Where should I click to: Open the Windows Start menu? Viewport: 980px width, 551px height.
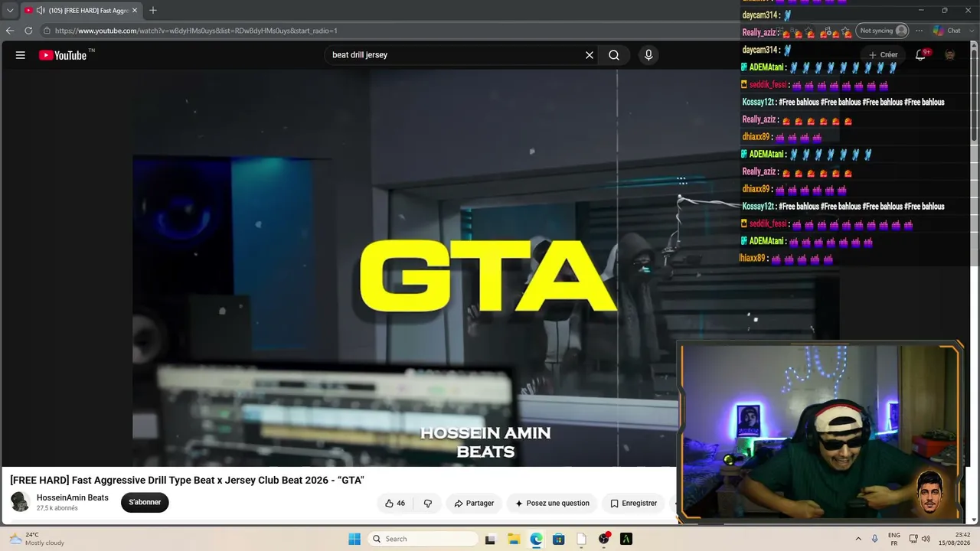354,539
